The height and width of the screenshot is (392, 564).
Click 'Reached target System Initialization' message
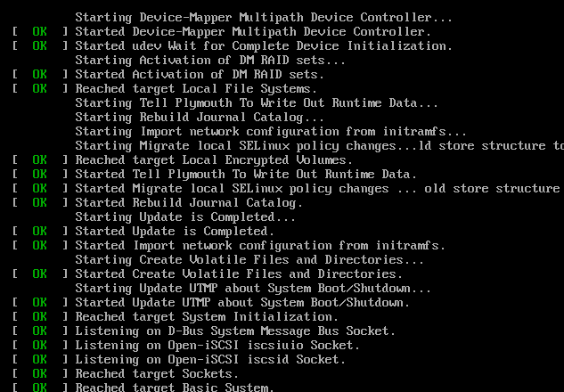pyautogui.click(x=207, y=316)
